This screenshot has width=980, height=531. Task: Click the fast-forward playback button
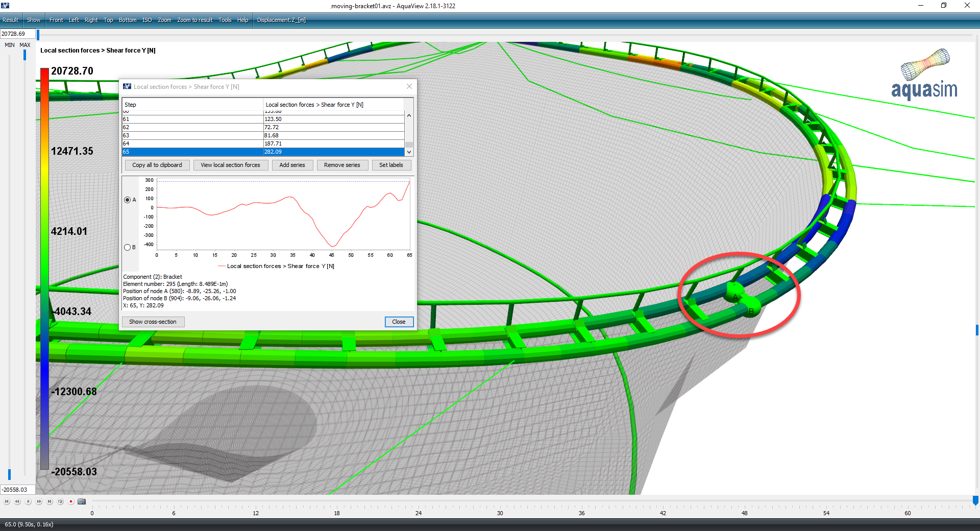pos(39,501)
